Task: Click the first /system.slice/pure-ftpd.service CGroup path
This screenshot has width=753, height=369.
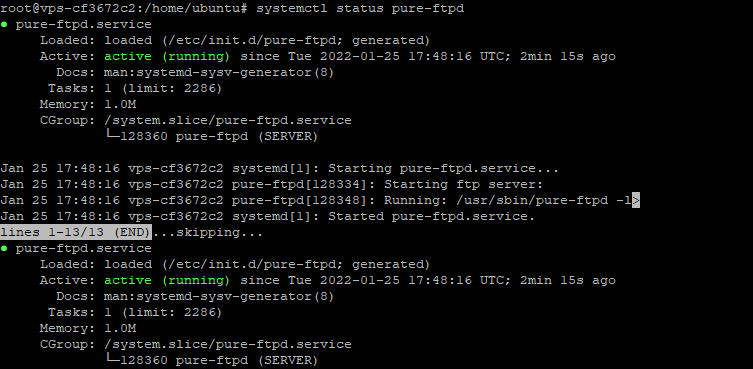Action: click(x=228, y=121)
